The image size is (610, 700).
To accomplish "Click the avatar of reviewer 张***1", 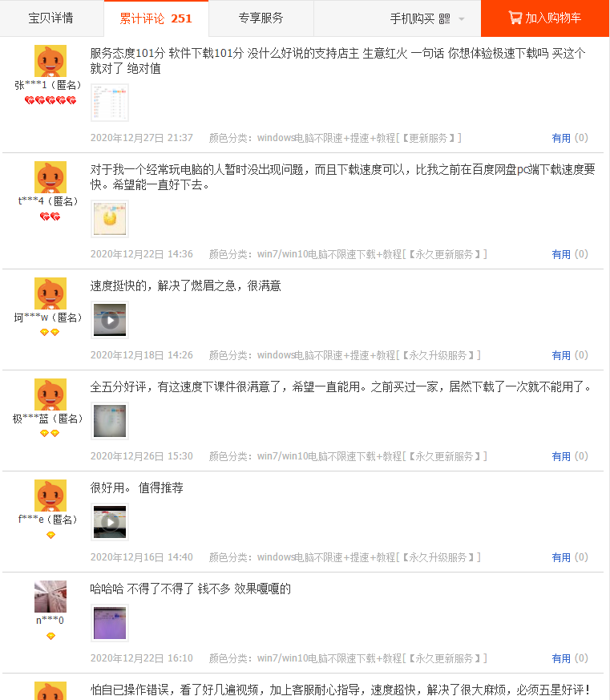I will point(50,61).
